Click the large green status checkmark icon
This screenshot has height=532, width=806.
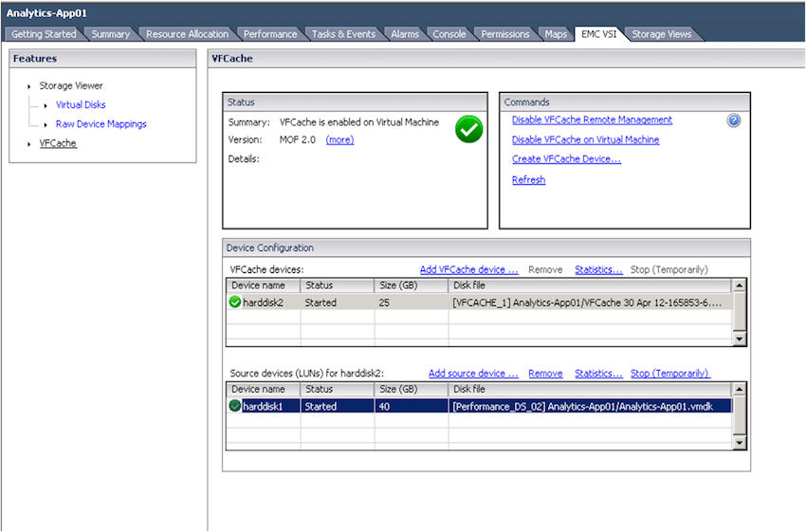point(468,129)
